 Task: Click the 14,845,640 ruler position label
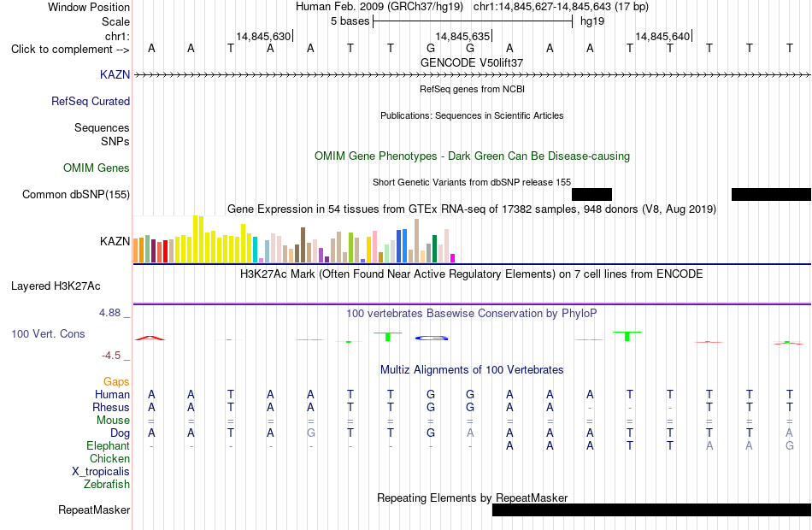pyautogui.click(x=662, y=36)
